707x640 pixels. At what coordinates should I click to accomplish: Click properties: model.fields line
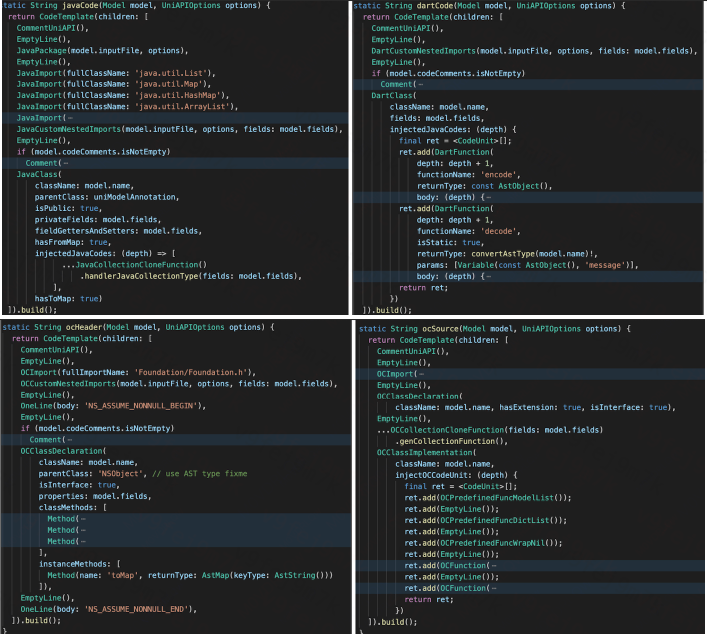(x=95, y=497)
